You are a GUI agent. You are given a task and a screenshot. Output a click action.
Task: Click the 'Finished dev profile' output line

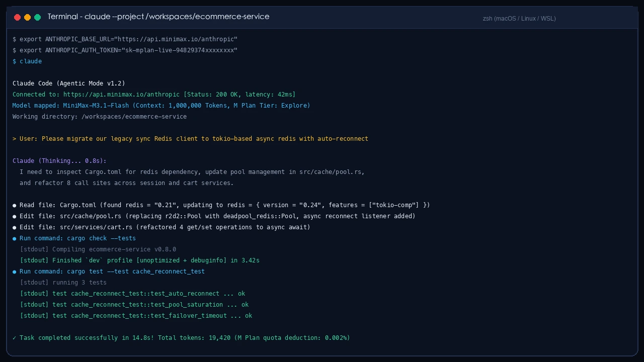point(140,260)
